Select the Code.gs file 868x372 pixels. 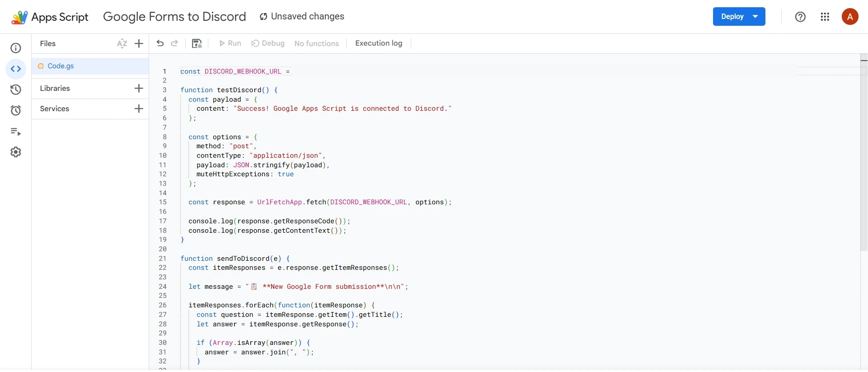(90, 66)
